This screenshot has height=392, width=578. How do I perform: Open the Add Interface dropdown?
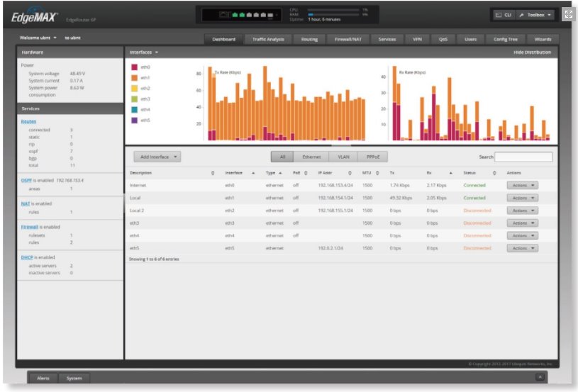tap(157, 157)
